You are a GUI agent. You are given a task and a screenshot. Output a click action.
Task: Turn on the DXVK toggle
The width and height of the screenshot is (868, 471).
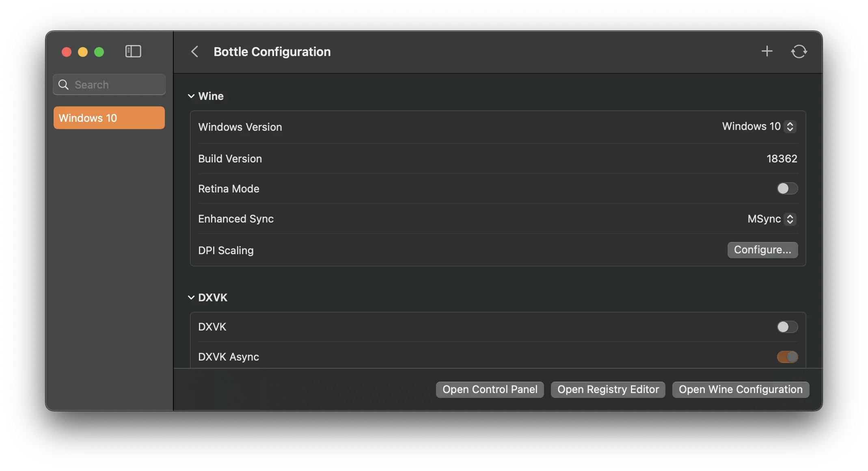[787, 327]
